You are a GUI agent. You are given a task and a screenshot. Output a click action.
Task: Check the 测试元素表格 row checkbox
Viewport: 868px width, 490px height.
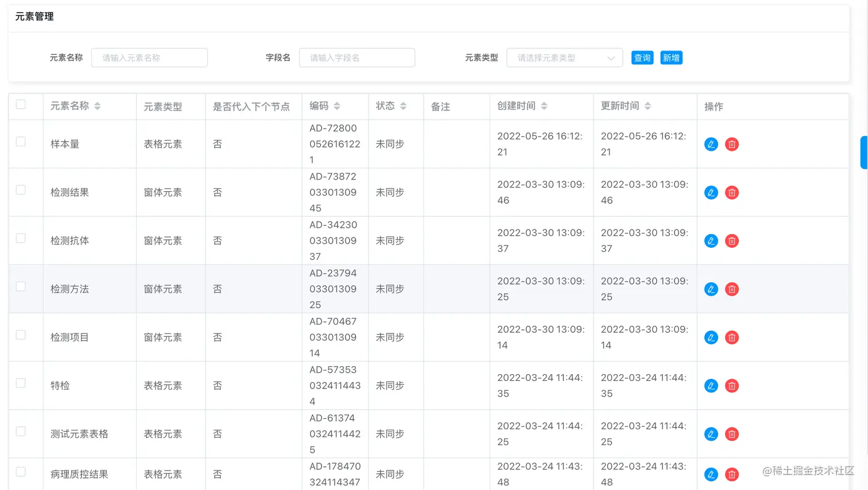(21, 431)
